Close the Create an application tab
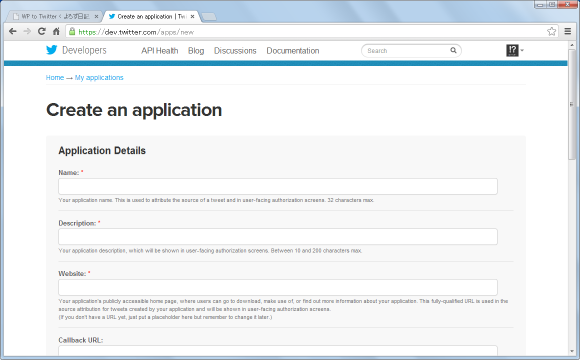 [x=192, y=17]
